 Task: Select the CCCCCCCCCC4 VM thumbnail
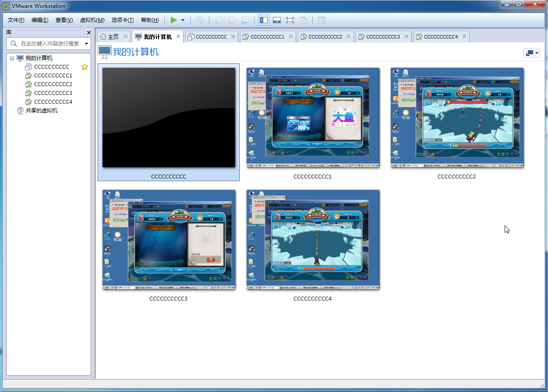(x=313, y=239)
